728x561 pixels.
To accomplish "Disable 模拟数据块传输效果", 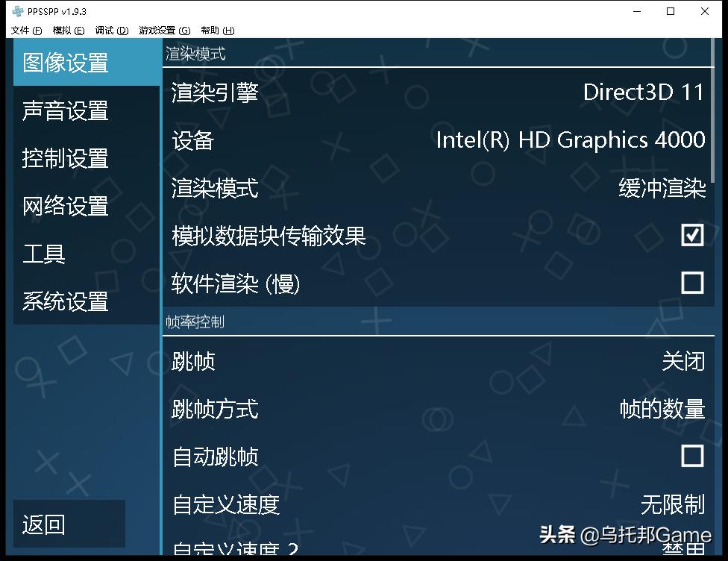I will 693,235.
